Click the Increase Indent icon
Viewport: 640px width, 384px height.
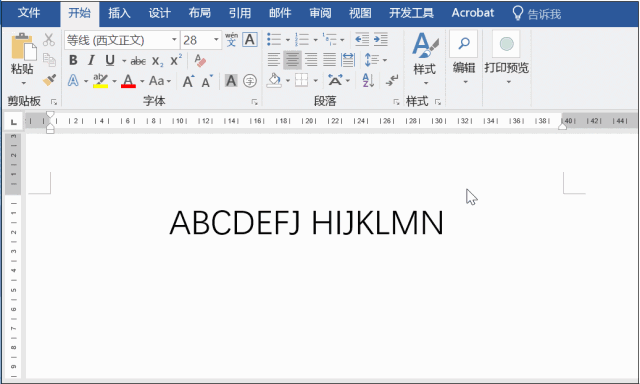(380, 39)
